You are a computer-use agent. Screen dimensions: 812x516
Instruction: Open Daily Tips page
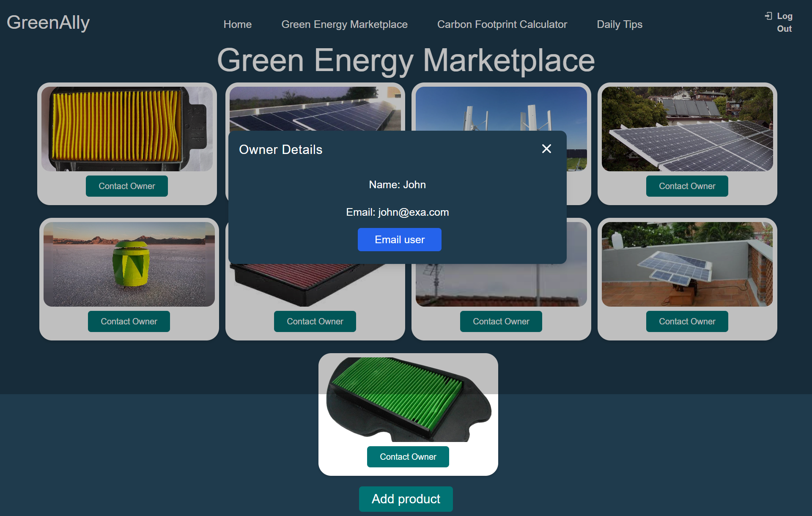[x=619, y=25]
